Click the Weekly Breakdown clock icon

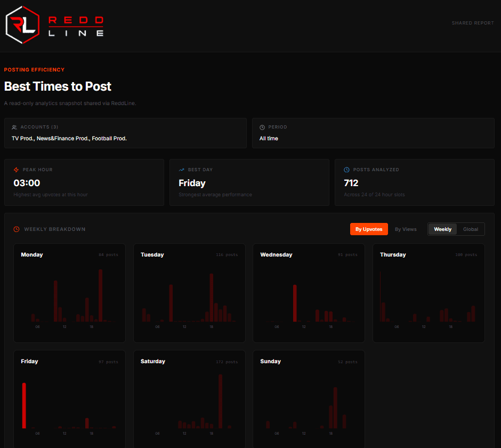(x=17, y=229)
